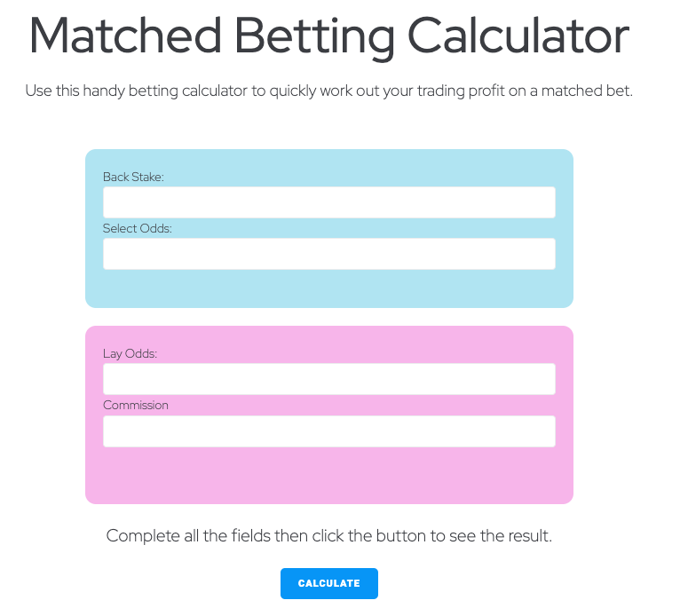Click the "Select Odds:" label text

tap(137, 228)
